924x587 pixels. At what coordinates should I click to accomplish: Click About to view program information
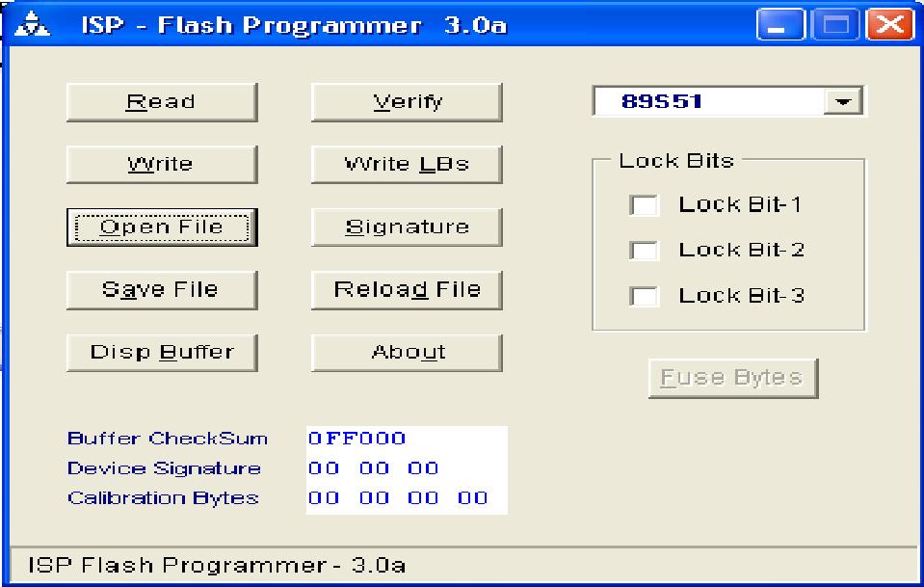coord(406,351)
